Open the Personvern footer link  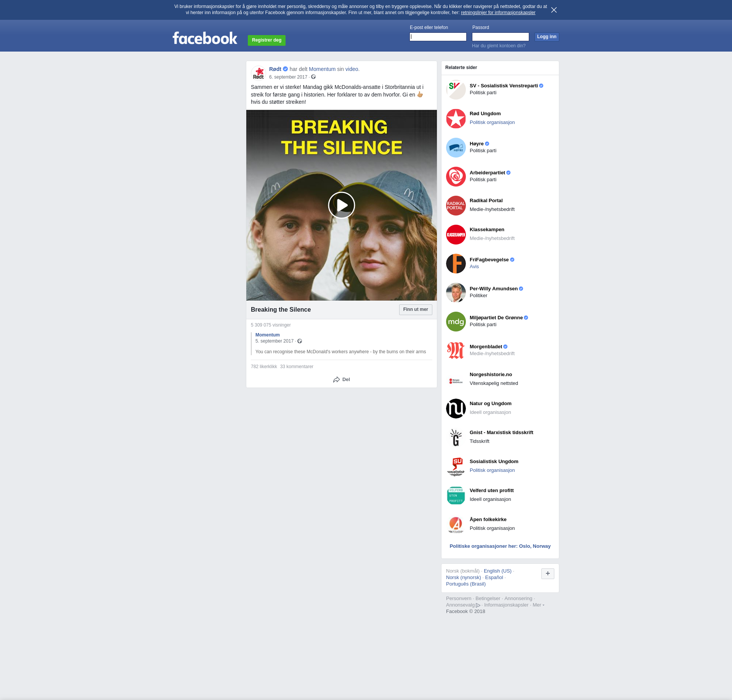(x=459, y=599)
